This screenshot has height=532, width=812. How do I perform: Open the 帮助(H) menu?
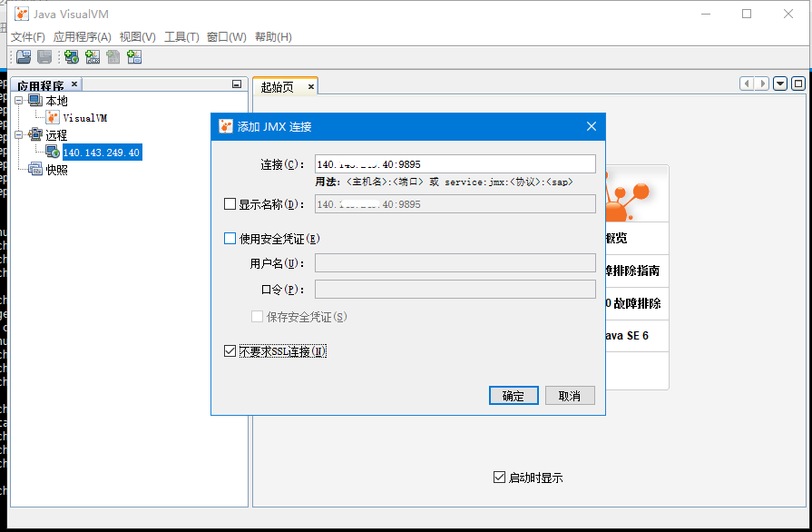click(x=273, y=37)
